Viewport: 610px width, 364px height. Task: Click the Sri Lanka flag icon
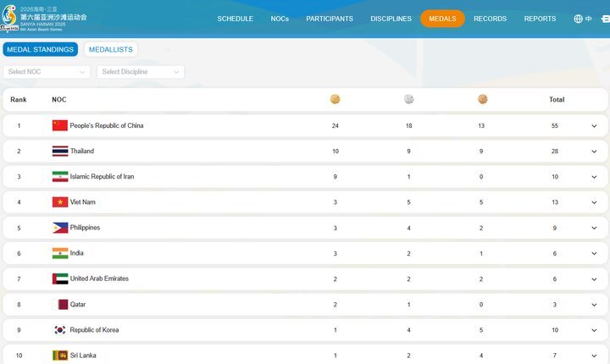[59, 356]
